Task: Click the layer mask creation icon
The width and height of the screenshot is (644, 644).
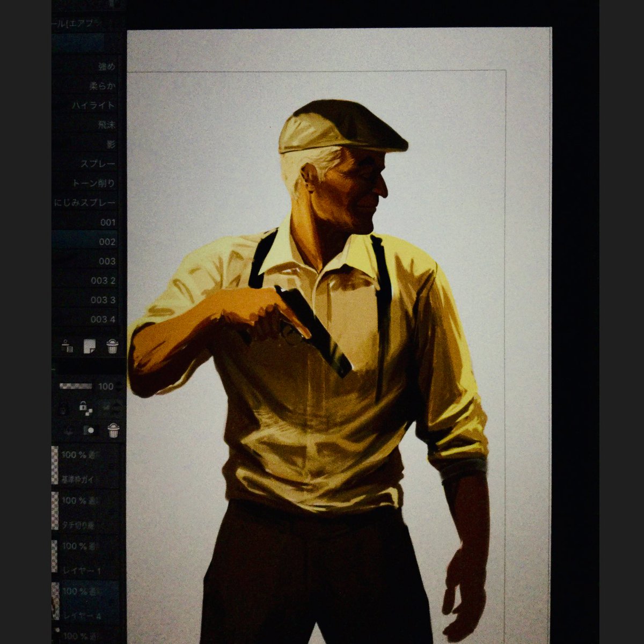Action: point(90,430)
